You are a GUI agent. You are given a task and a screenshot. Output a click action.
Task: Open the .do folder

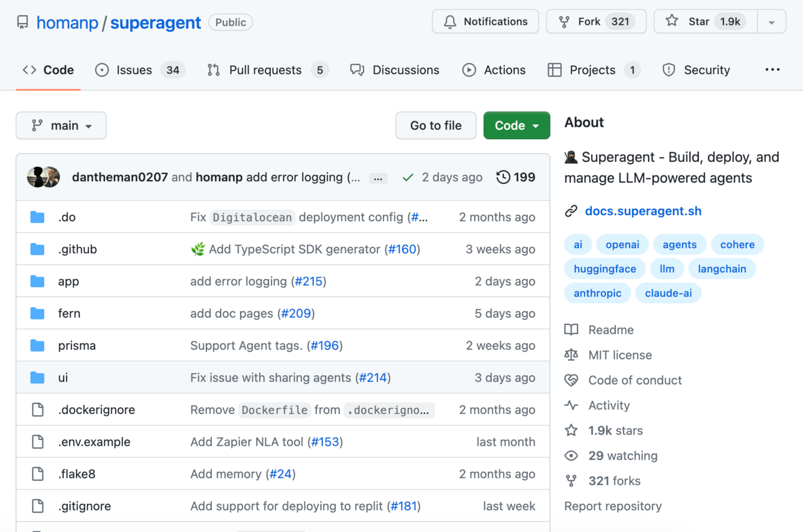67,217
